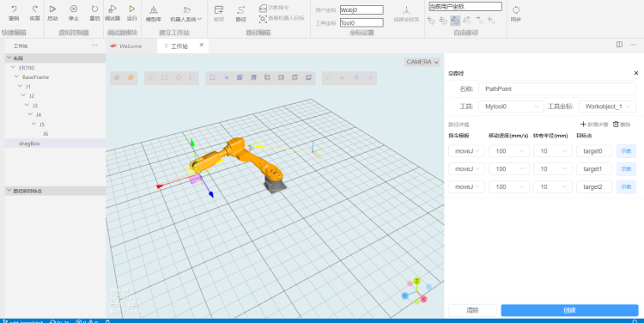Open the speed 100 dropdown for target1 row
This screenshot has height=323, width=644.
[509, 169]
